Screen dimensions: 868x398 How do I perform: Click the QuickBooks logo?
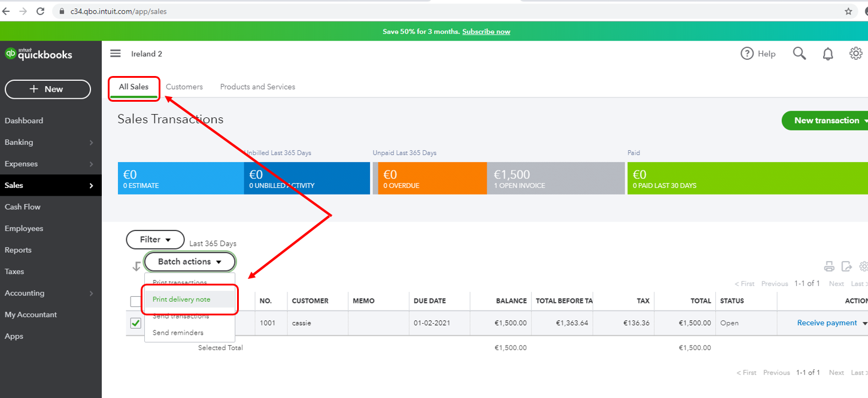[38, 54]
